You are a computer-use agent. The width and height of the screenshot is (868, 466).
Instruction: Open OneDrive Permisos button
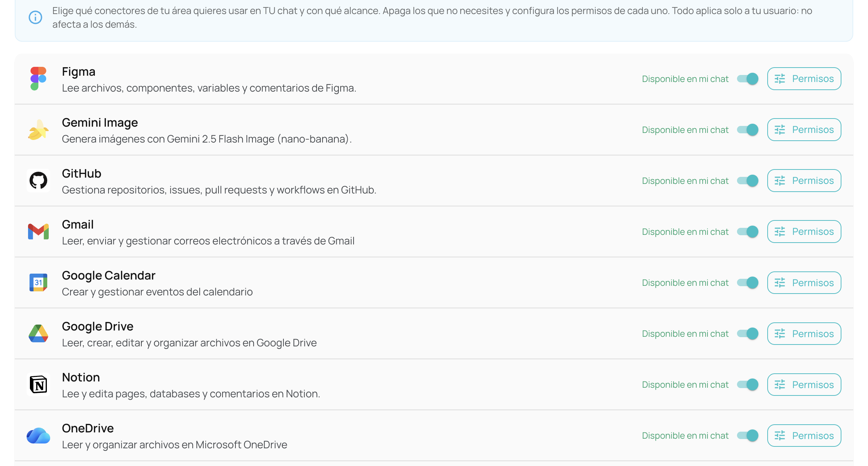click(804, 435)
